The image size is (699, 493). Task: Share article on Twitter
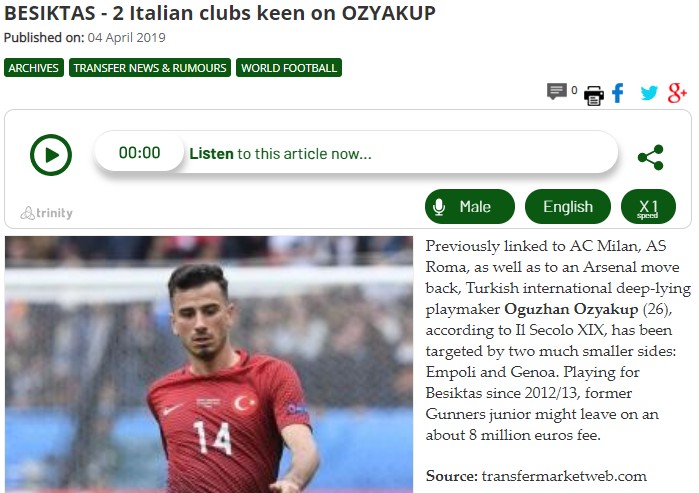[x=649, y=93]
